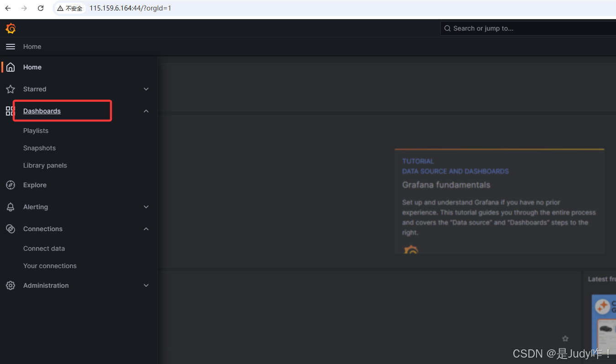The width and height of the screenshot is (616, 364).
Task: Click the not-secure warning icon in address bar
Action: pyautogui.click(x=60, y=8)
